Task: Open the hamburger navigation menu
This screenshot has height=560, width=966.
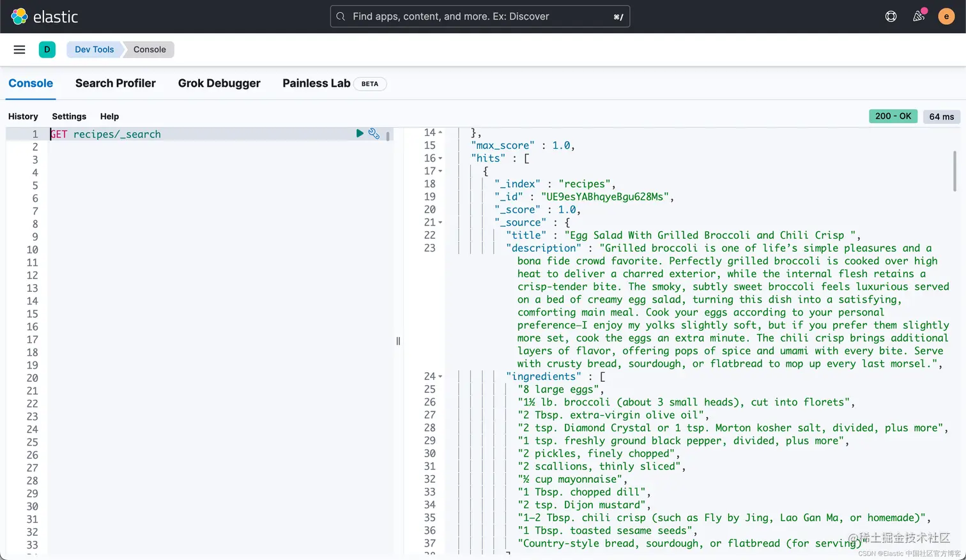Action: click(20, 49)
